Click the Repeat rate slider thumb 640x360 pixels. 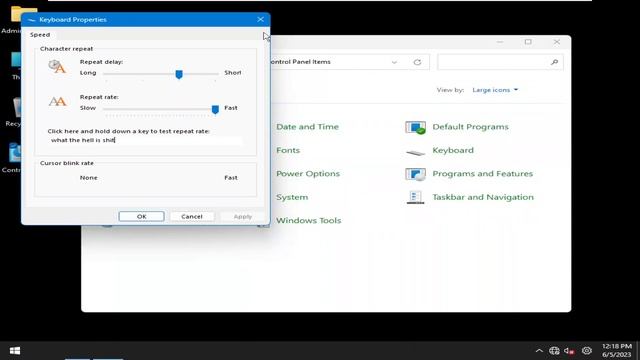(215, 109)
